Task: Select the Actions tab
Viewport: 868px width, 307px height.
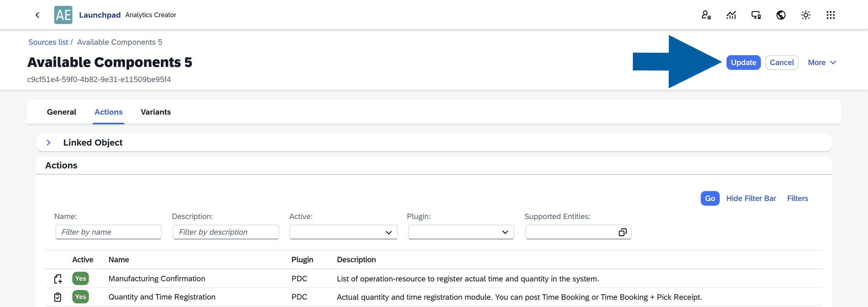Action: coord(108,112)
